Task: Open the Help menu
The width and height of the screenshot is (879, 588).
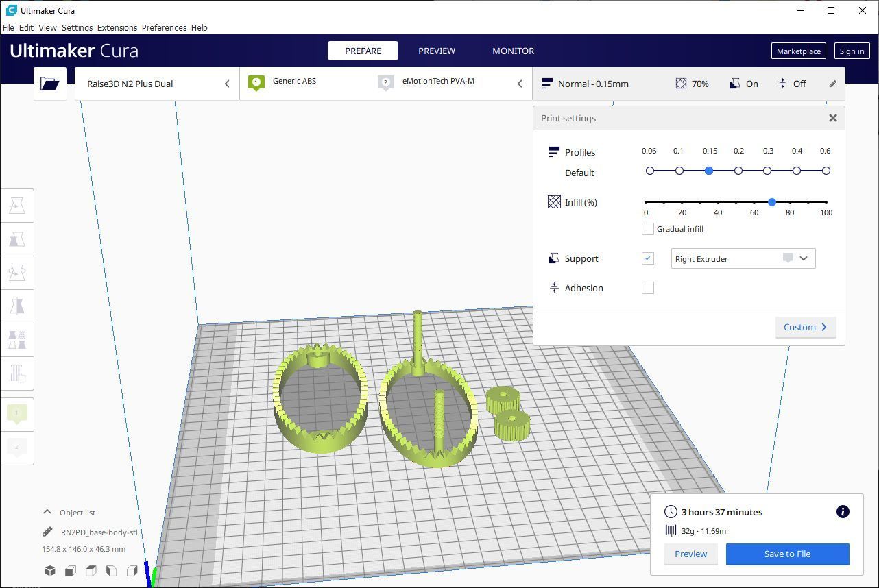Action: [199, 28]
